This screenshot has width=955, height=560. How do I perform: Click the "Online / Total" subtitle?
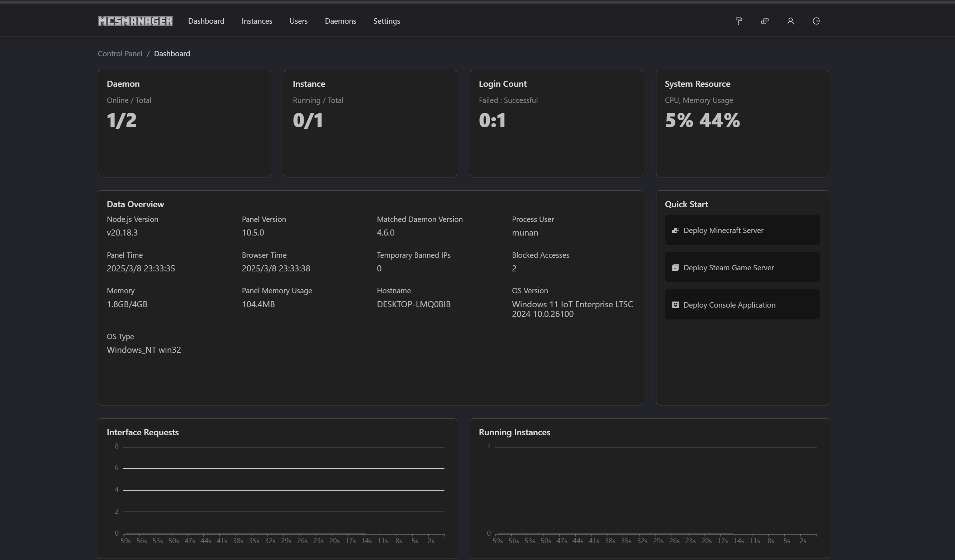click(x=129, y=100)
